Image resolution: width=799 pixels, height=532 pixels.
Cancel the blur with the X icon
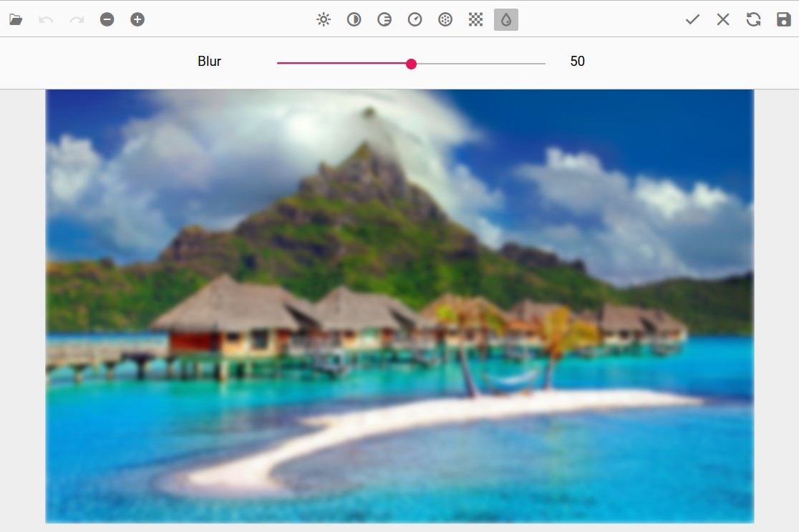pos(723,19)
